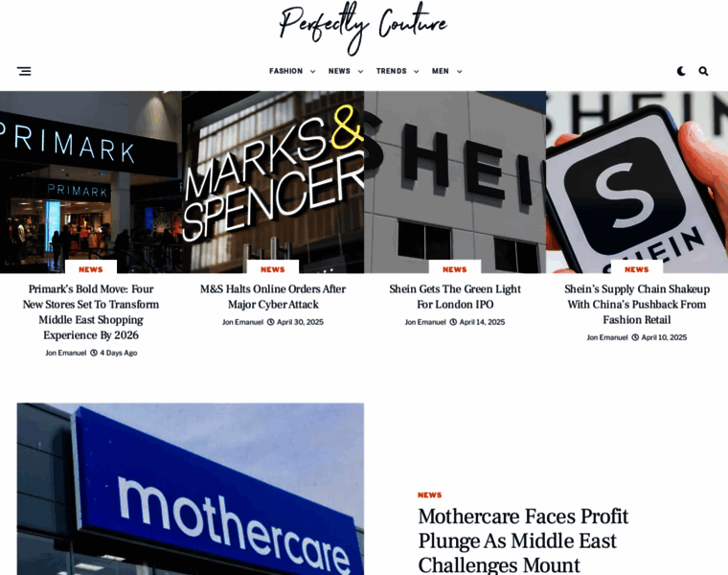Open the hamburger side menu icon
The image size is (728, 575).
24,71
